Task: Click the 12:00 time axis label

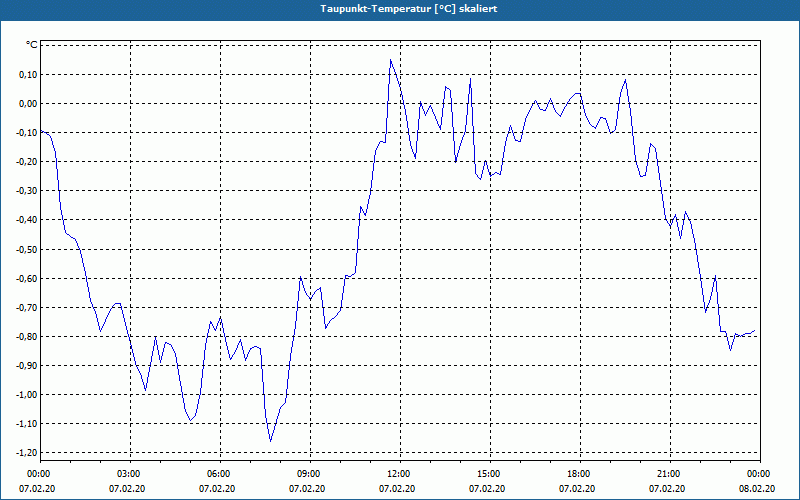Action: pos(401,473)
